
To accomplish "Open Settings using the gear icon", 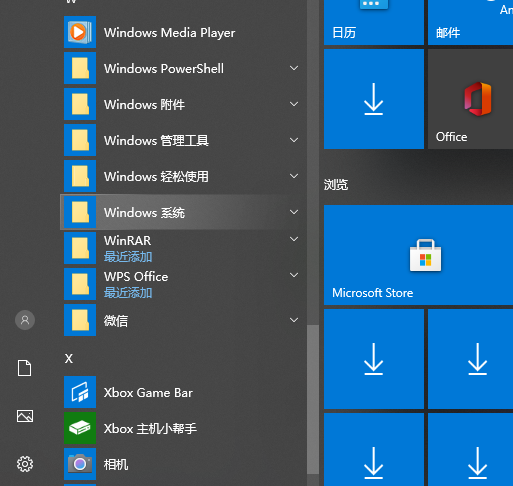I will coord(25,464).
